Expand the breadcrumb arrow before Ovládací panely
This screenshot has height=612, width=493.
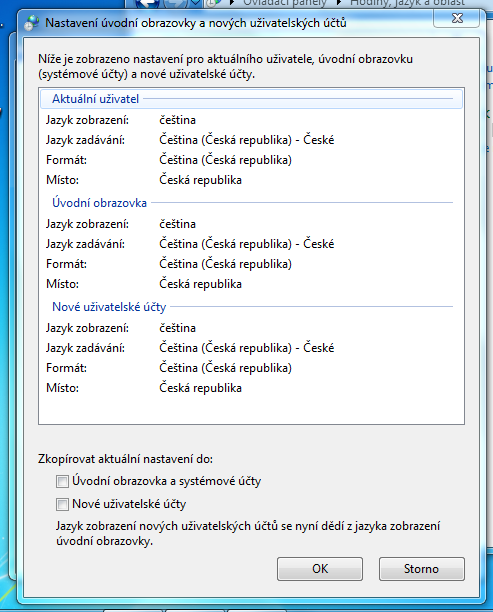(233, 3)
